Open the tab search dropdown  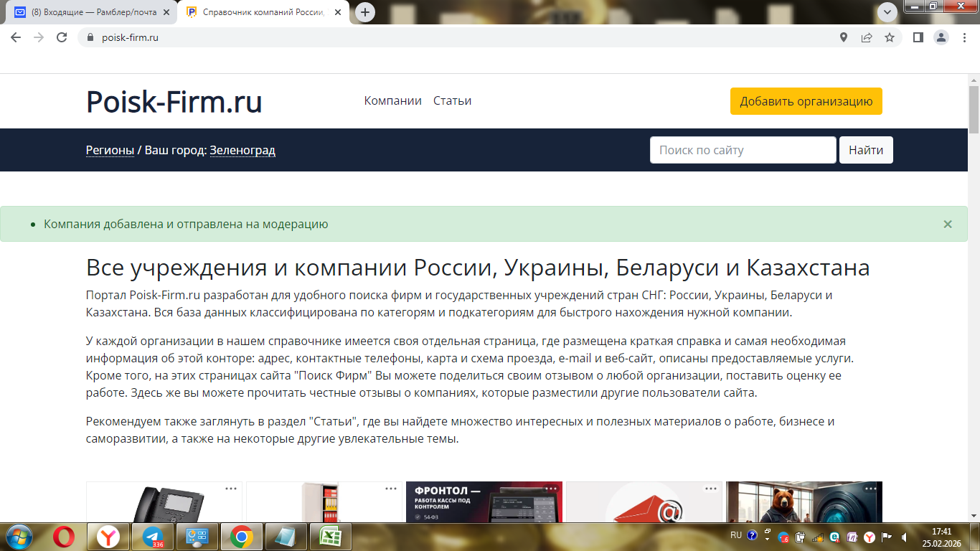[888, 12]
